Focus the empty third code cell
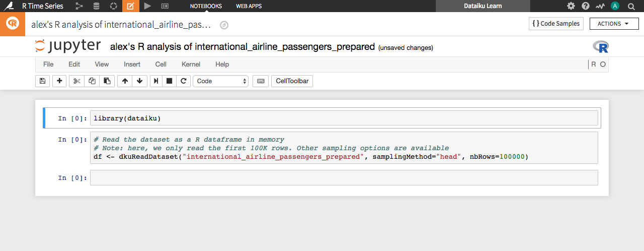 [344, 177]
